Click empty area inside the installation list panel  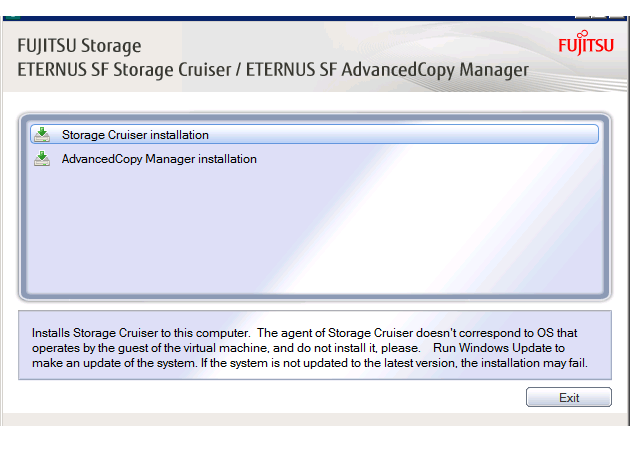[315, 233]
